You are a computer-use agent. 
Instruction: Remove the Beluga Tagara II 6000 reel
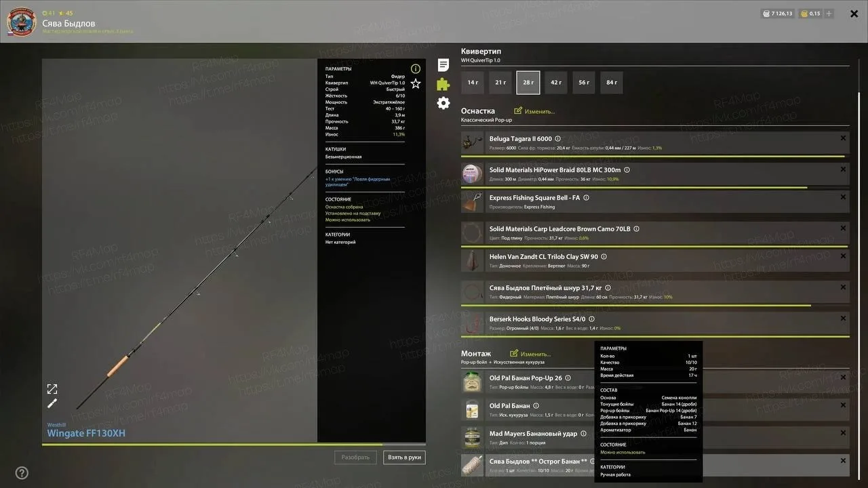point(843,138)
